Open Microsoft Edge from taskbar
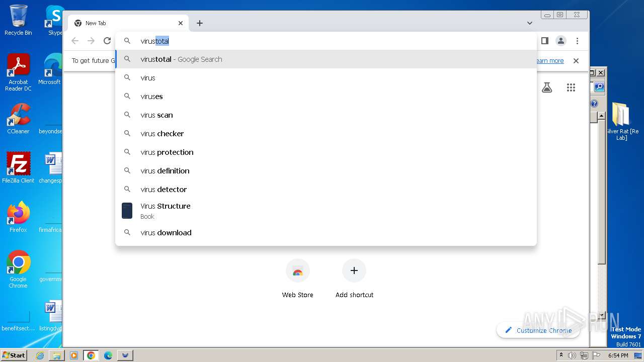Viewport: 644px width, 362px height. pos(108,355)
